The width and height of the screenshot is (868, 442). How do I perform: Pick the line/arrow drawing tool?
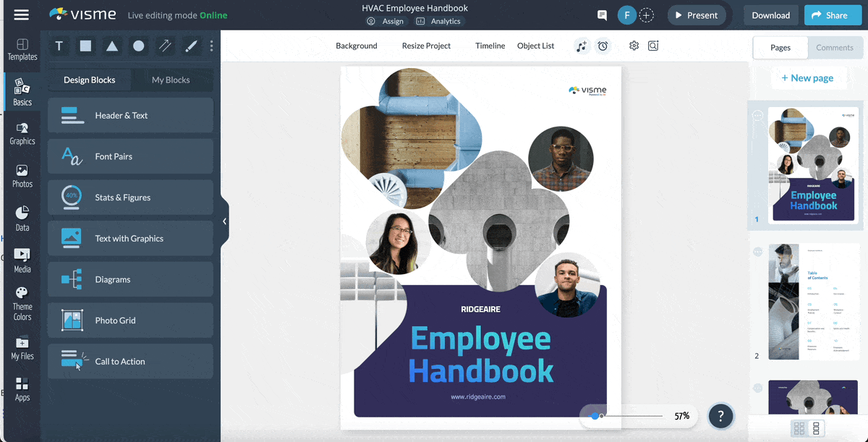(165, 46)
